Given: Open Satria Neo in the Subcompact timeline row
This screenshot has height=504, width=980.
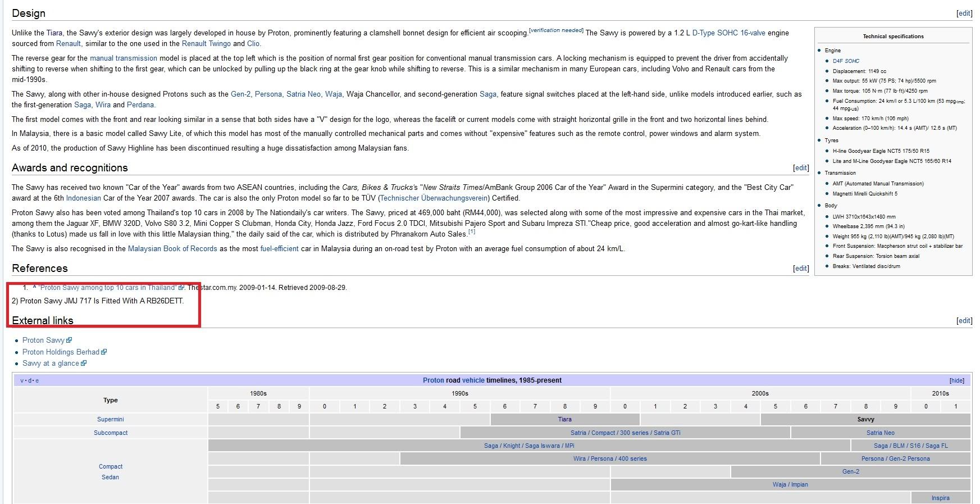Looking at the screenshot, I should pyautogui.click(x=880, y=433).
